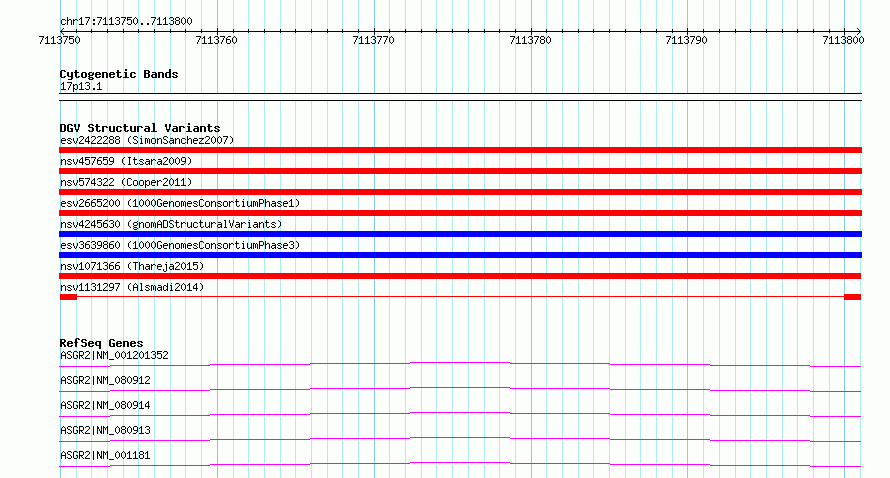The height and width of the screenshot is (478, 890).
Task: Click the chr17:7113750..7113800 region label
Action: [x=126, y=21]
